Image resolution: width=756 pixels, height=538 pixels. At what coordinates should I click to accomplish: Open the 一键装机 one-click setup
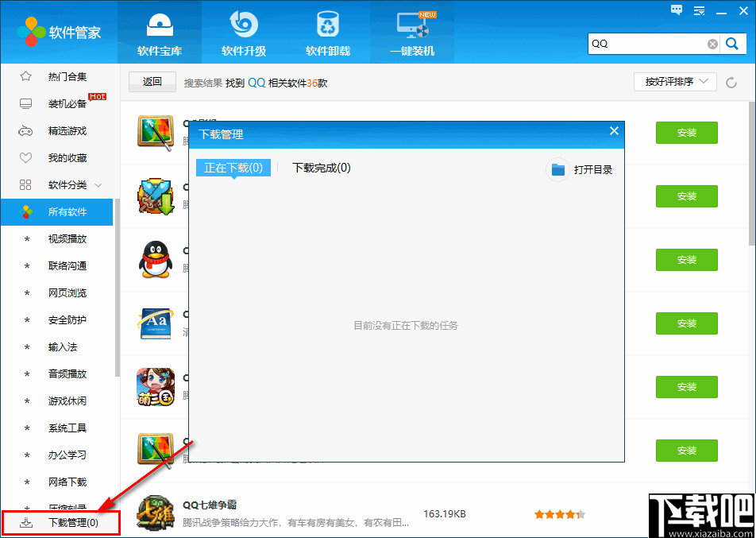pos(411,32)
